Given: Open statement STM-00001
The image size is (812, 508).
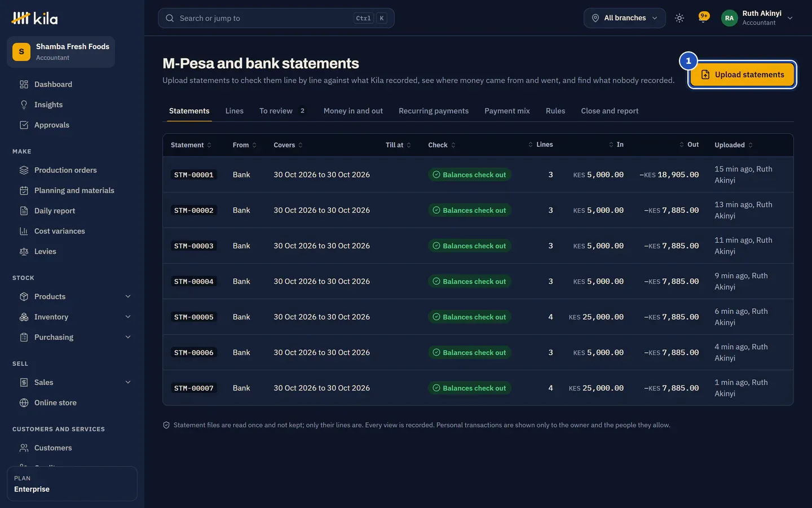Looking at the screenshot, I should (194, 175).
